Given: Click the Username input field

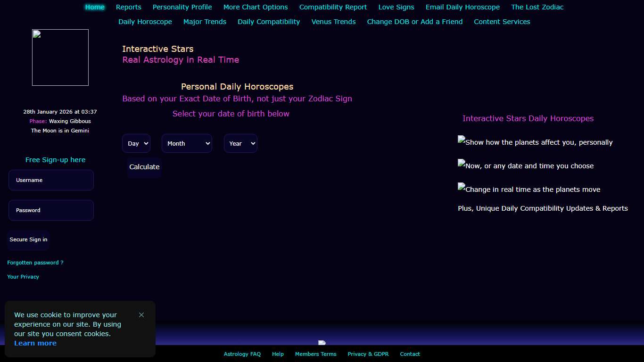Looking at the screenshot, I should (51, 180).
